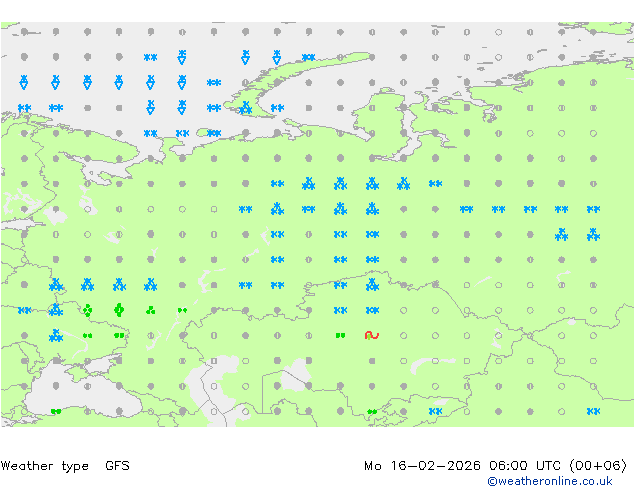Open the weatheronline.co.uk copyright link
Screen dimensions: 634x490
point(550,481)
